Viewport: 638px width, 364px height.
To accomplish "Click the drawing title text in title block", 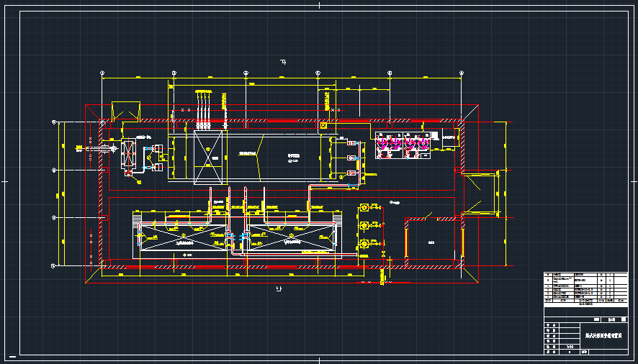I will click(x=603, y=335).
